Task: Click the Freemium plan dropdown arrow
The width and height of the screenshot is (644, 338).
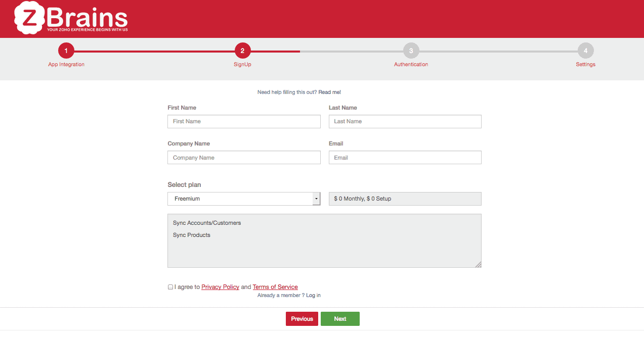Action: point(316,199)
